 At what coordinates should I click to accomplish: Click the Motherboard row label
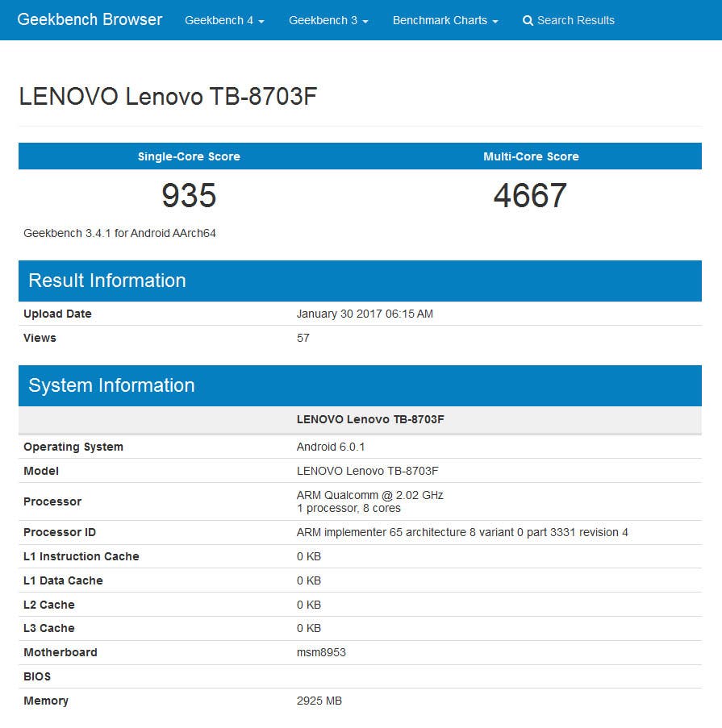61,652
